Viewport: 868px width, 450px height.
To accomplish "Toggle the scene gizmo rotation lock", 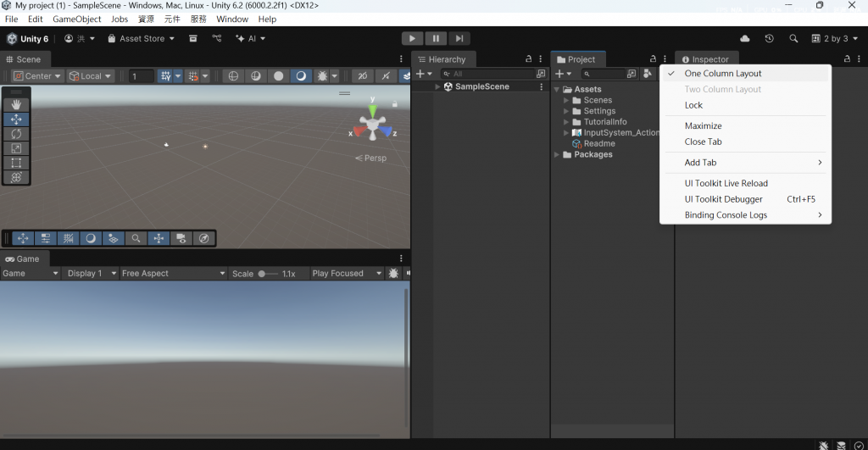I will click(x=395, y=103).
